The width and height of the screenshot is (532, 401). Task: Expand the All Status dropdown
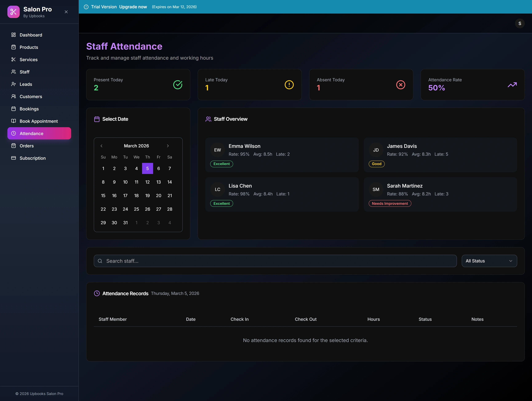pyautogui.click(x=489, y=261)
